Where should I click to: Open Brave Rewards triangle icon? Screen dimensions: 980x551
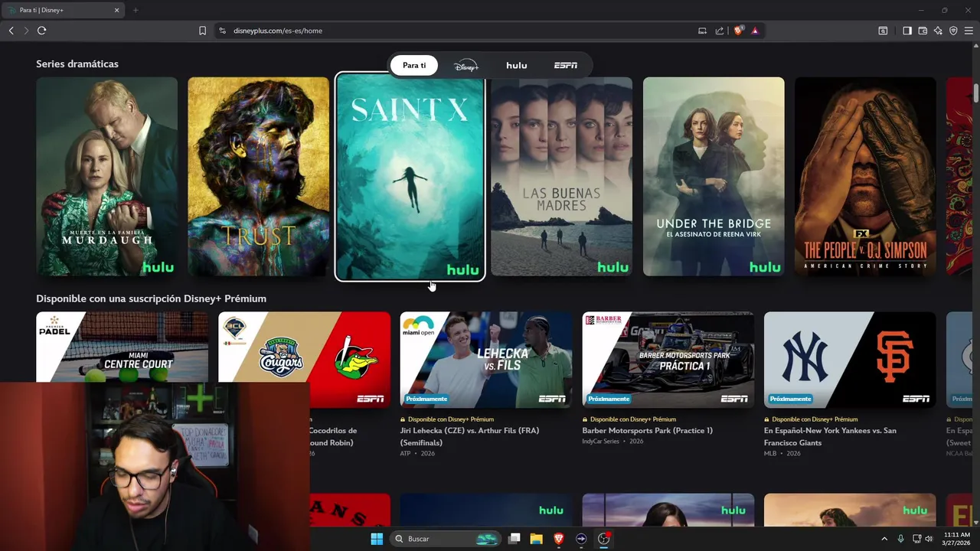pyautogui.click(x=755, y=31)
